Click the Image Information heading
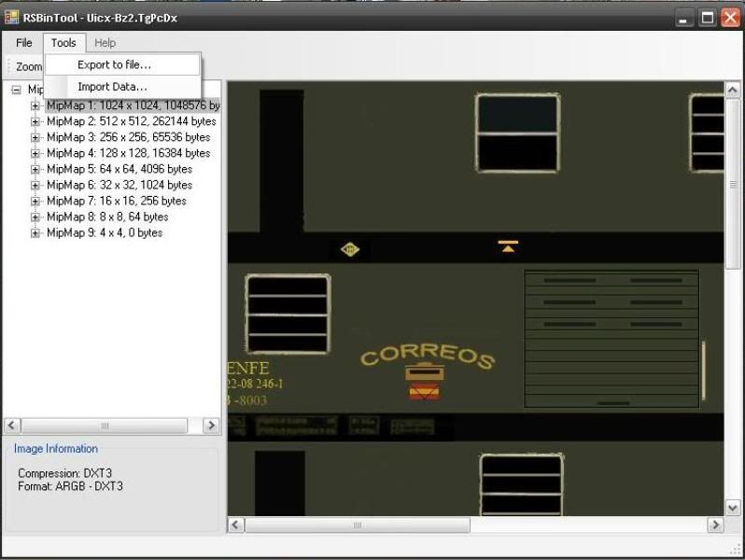This screenshot has width=745, height=560. [56, 449]
